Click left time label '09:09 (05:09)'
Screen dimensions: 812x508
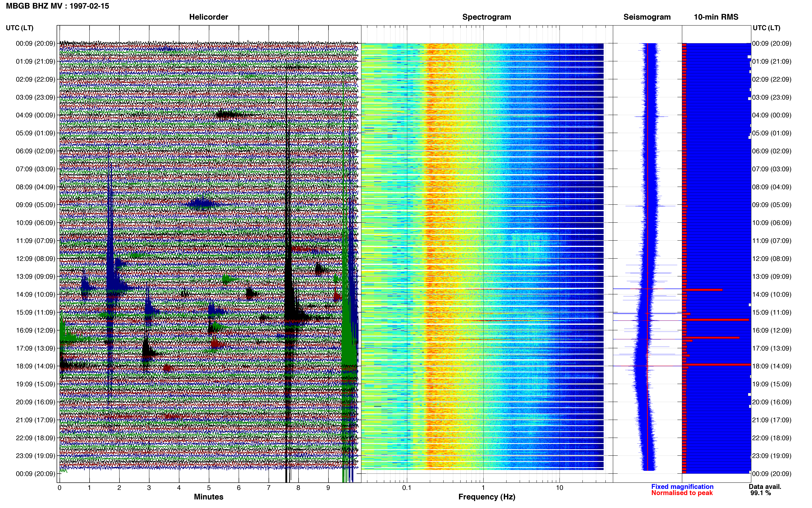[36, 205]
